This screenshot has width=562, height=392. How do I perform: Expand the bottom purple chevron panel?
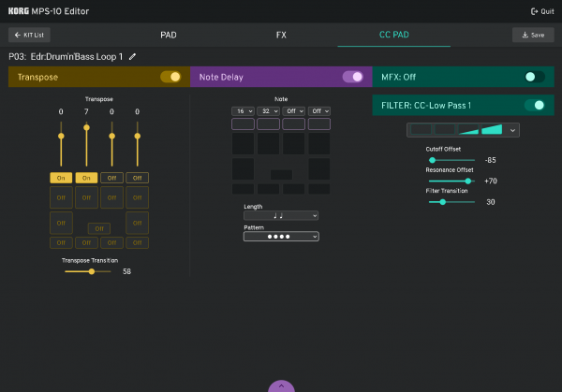tap(281, 385)
